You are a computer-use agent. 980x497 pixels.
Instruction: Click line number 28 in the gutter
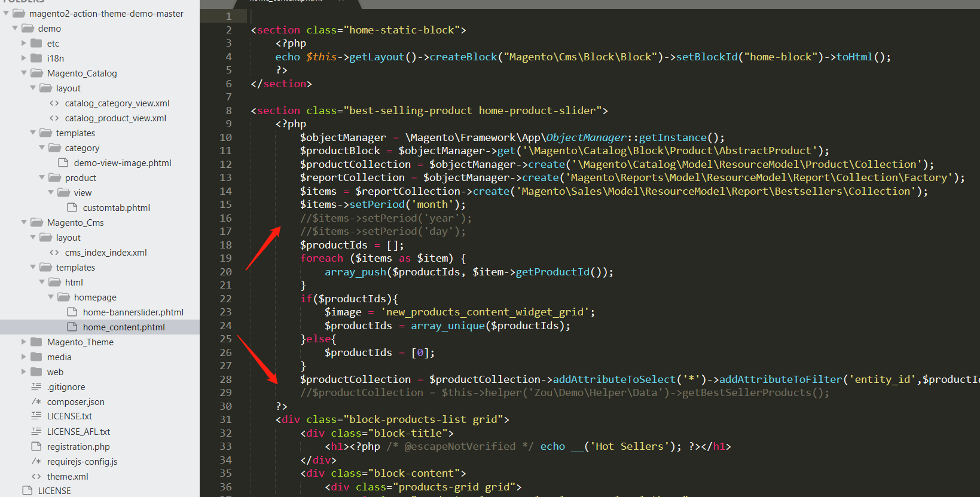click(x=225, y=379)
